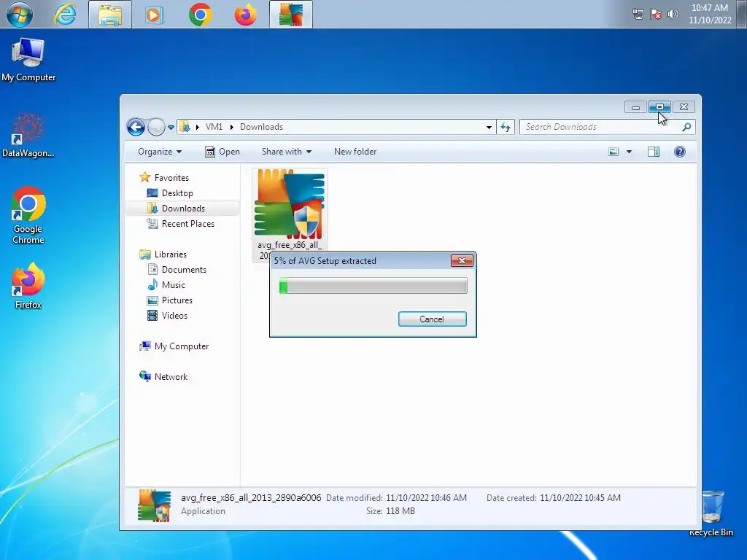Open the volume speaker tray icon
This screenshot has width=747, height=560.
[x=673, y=14]
